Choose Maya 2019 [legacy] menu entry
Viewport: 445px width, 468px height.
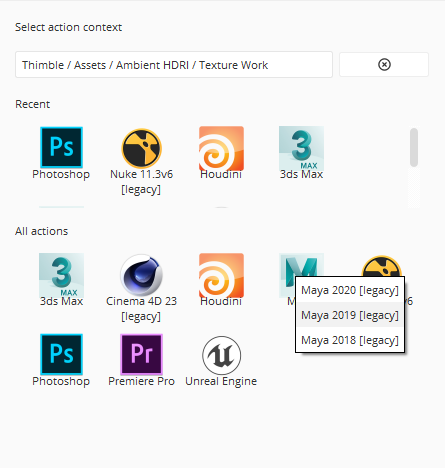[350, 315]
